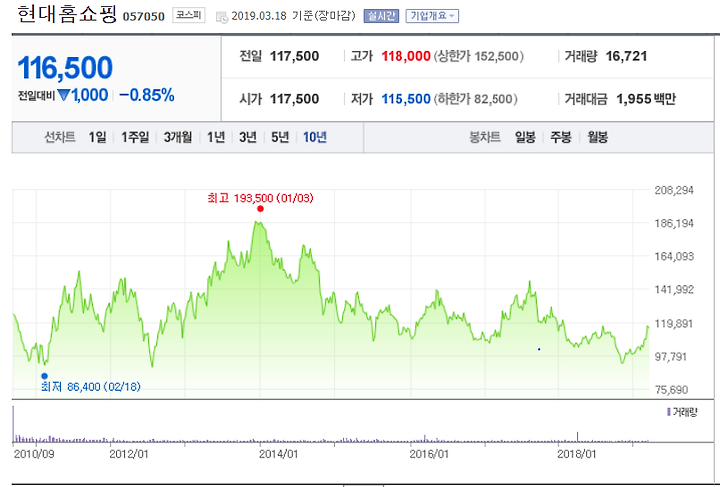
Task: Click the 208,294 y-axis value
Action: pyautogui.click(x=674, y=190)
